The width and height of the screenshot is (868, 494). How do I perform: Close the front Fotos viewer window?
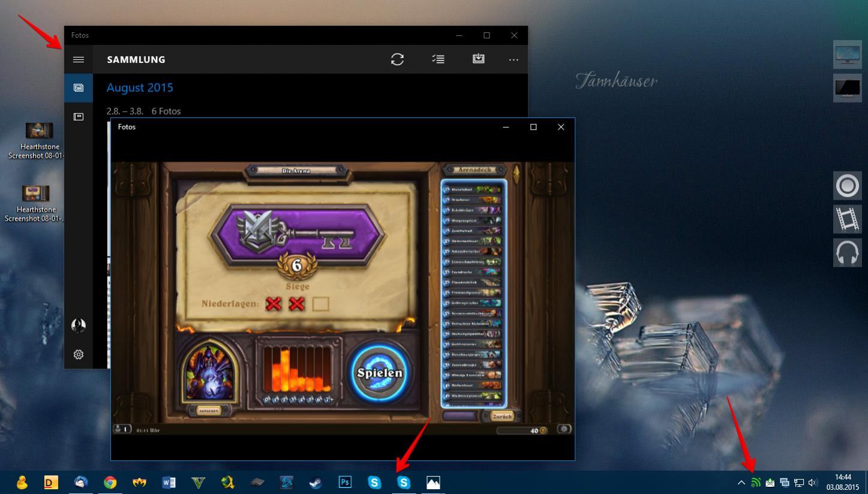tap(561, 127)
